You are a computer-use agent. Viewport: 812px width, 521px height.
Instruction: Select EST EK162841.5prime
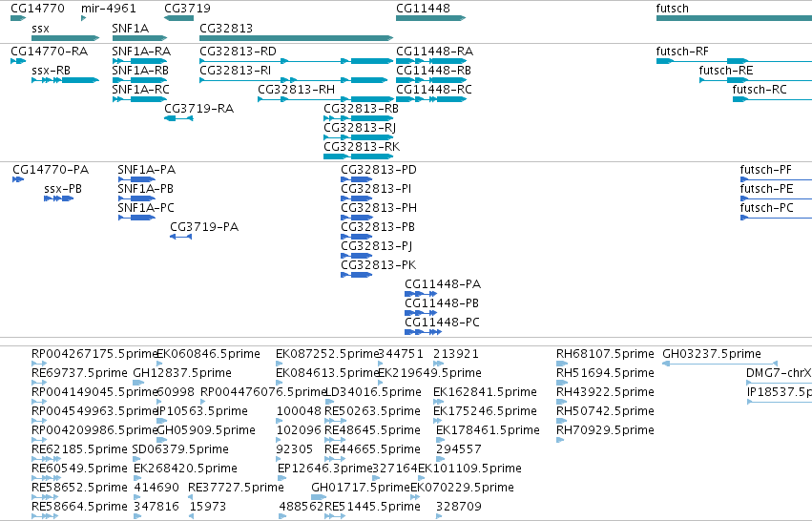[439, 402]
